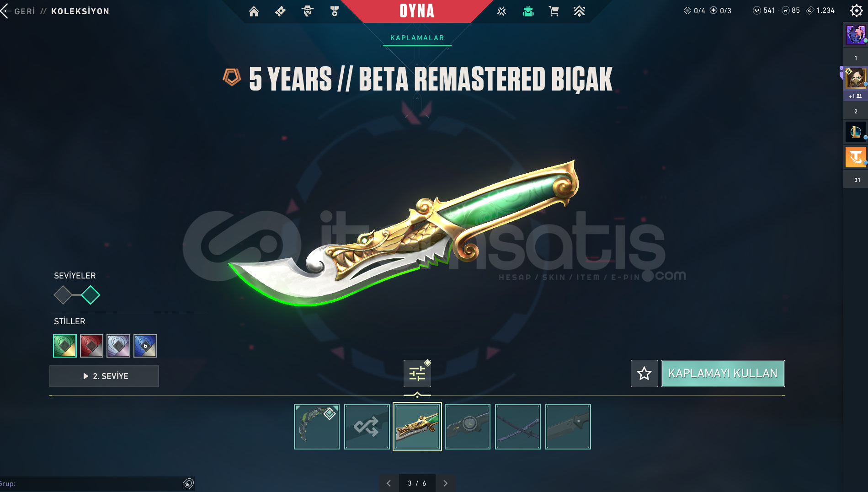Click the OYNA play tab
The image size is (868, 492).
pos(417,11)
